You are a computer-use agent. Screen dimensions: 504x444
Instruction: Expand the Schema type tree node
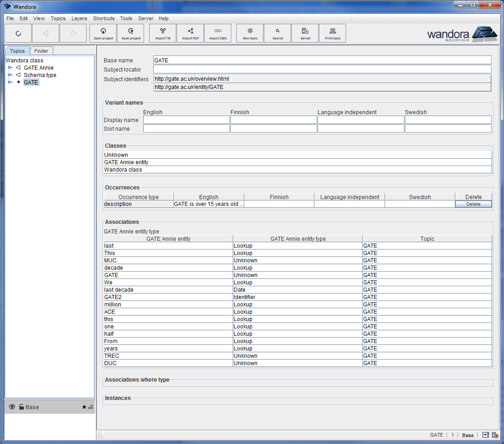coord(10,75)
